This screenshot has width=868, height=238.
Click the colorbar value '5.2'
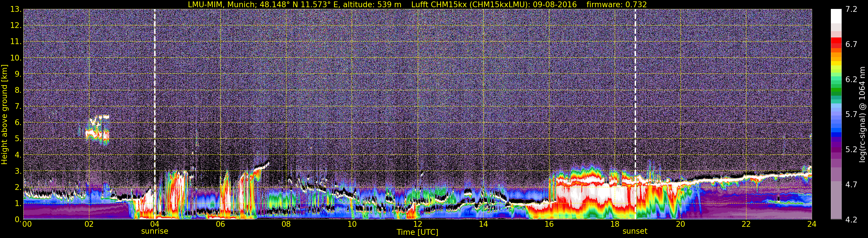tap(851, 150)
